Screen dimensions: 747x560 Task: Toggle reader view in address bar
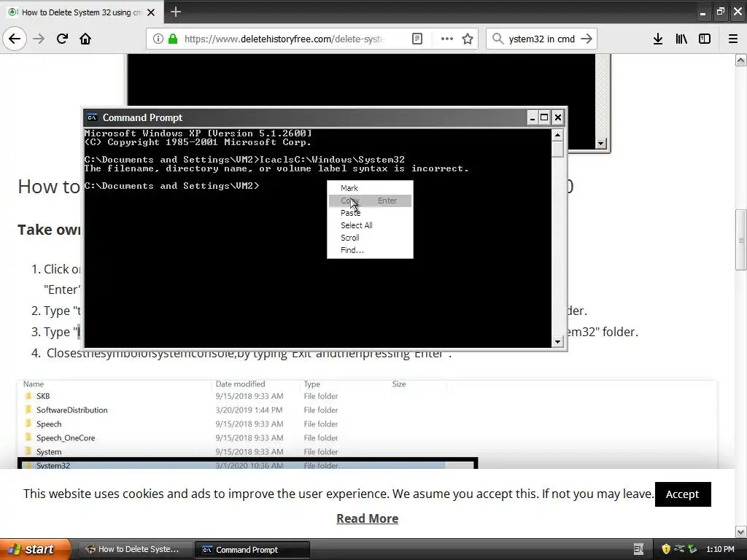point(417,39)
